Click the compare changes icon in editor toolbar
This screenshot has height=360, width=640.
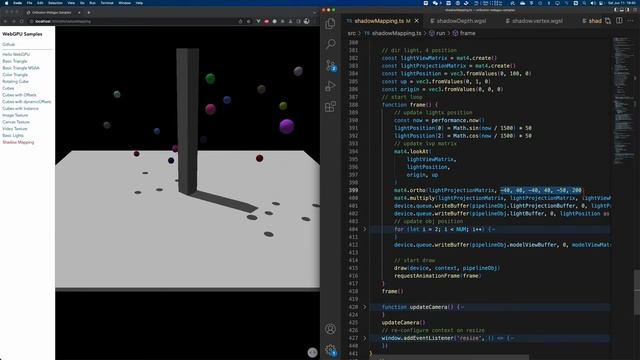[x=608, y=21]
